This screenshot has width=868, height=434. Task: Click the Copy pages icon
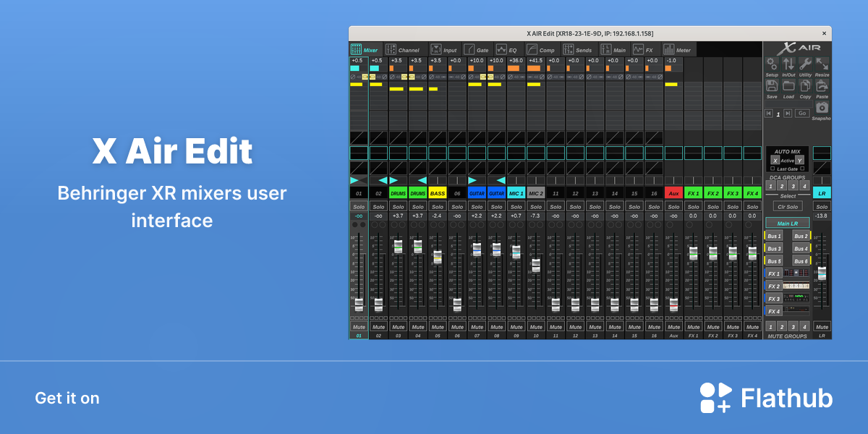tap(805, 85)
